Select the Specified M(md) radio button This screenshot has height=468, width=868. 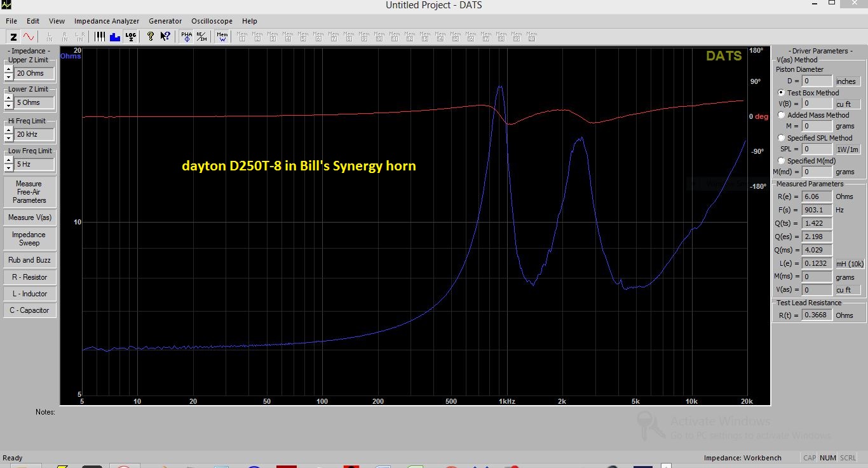(x=782, y=161)
